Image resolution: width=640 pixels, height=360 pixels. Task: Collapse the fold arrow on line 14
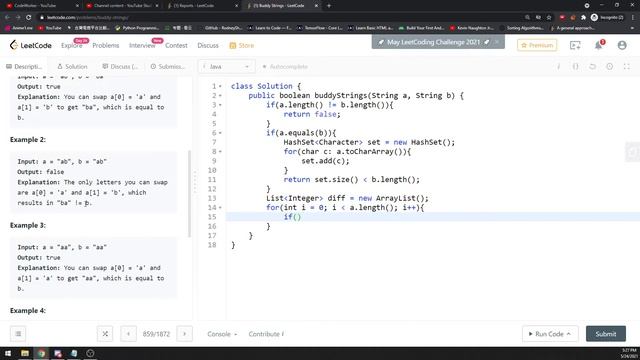click(220, 208)
